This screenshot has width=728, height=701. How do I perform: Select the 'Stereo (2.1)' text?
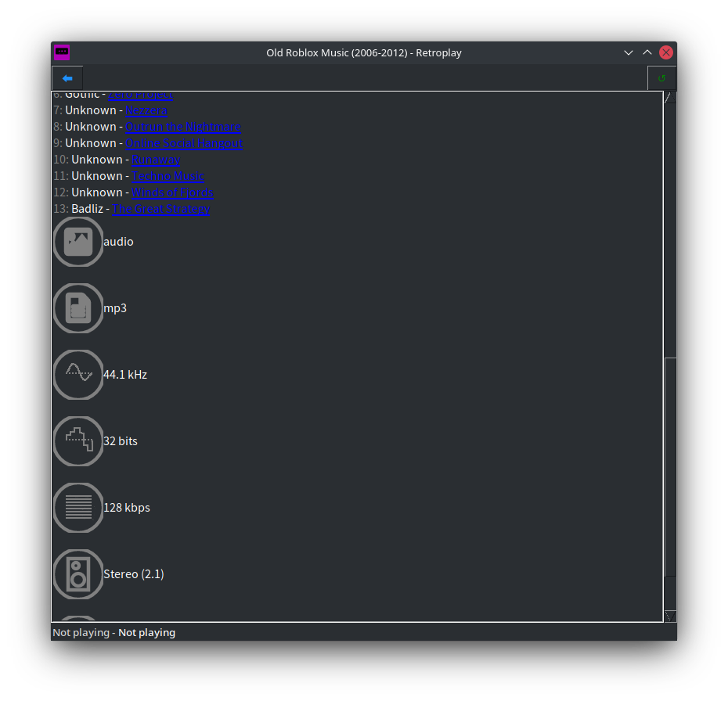(x=134, y=574)
